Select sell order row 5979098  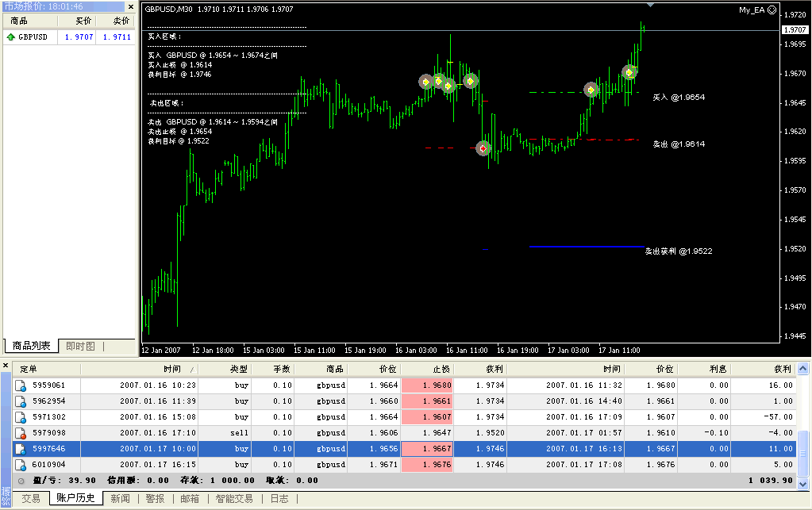pyautogui.click(x=405, y=433)
